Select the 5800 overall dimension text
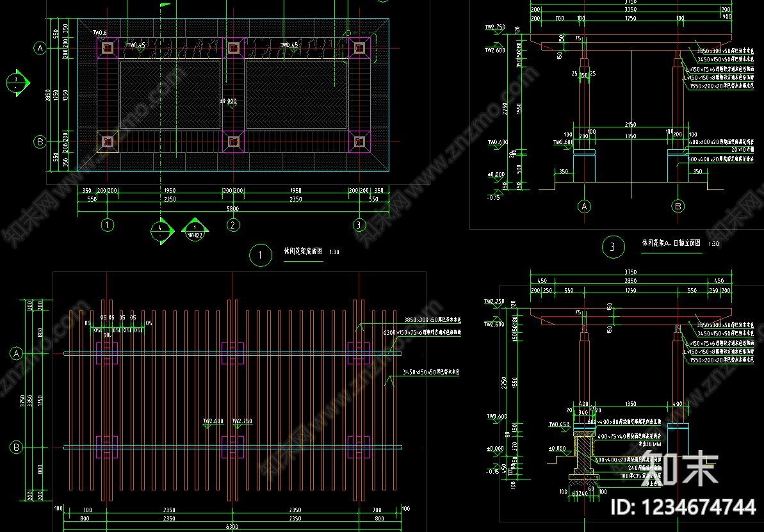The height and width of the screenshot is (532, 764). (233, 209)
